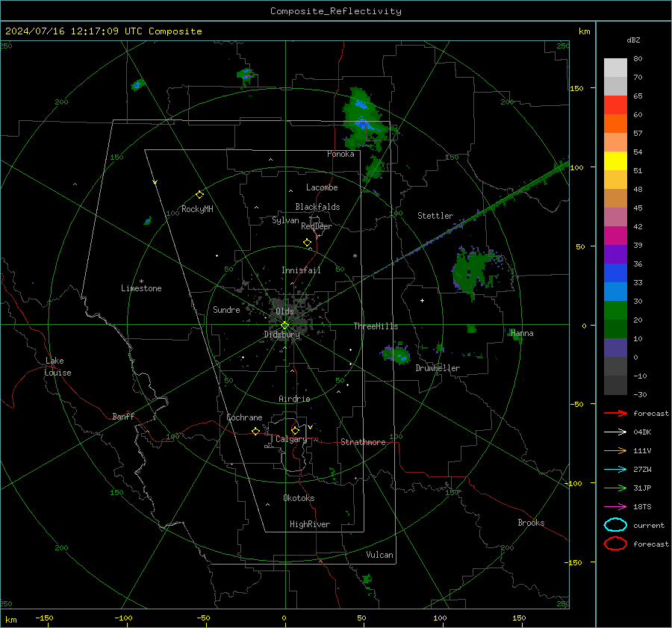Click the Stettler town label
The height and width of the screenshot is (628, 672).
tap(435, 216)
